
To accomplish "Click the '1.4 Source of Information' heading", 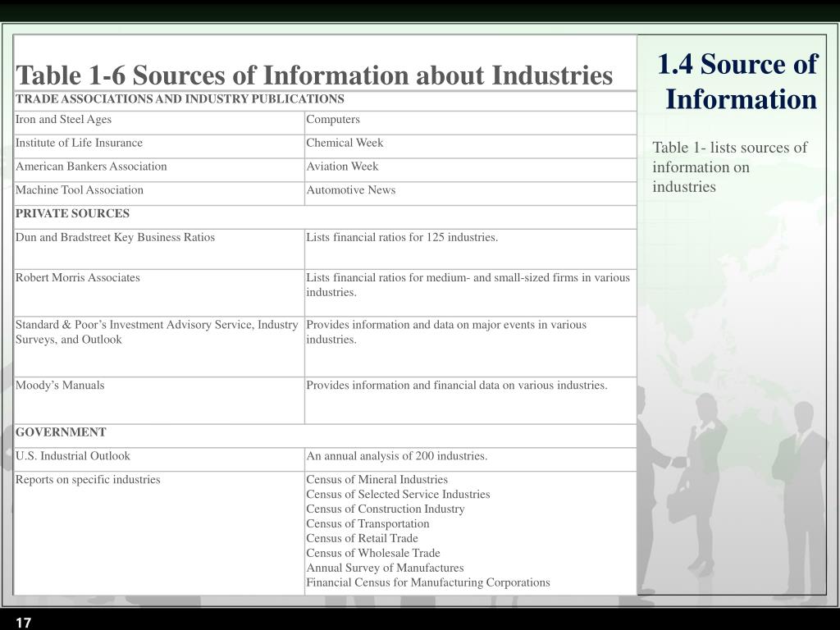I will point(737,81).
